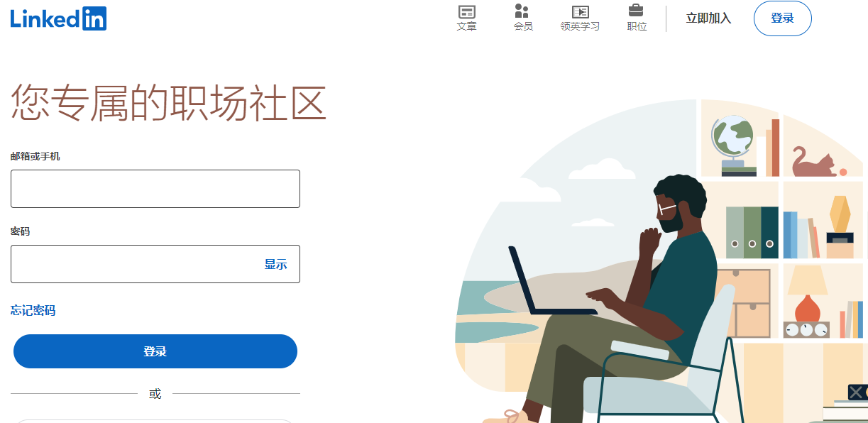Click the globe on the shelf illustration

tap(732, 138)
